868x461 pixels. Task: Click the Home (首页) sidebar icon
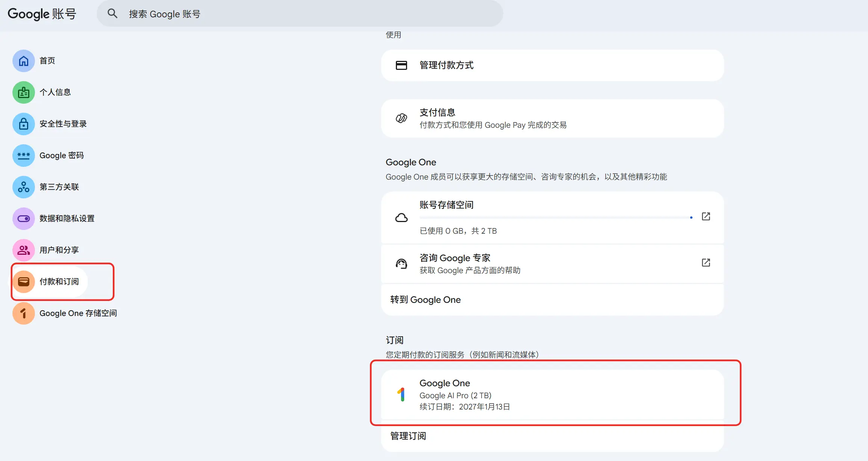[24, 61]
